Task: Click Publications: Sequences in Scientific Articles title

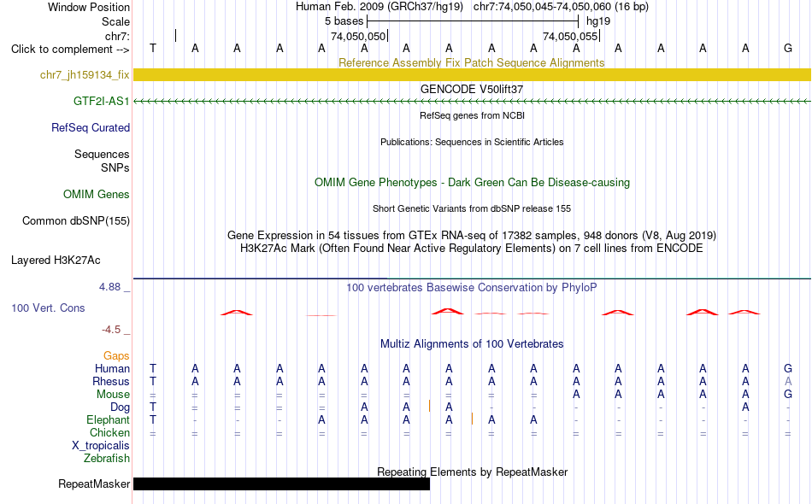Action: 472,142
